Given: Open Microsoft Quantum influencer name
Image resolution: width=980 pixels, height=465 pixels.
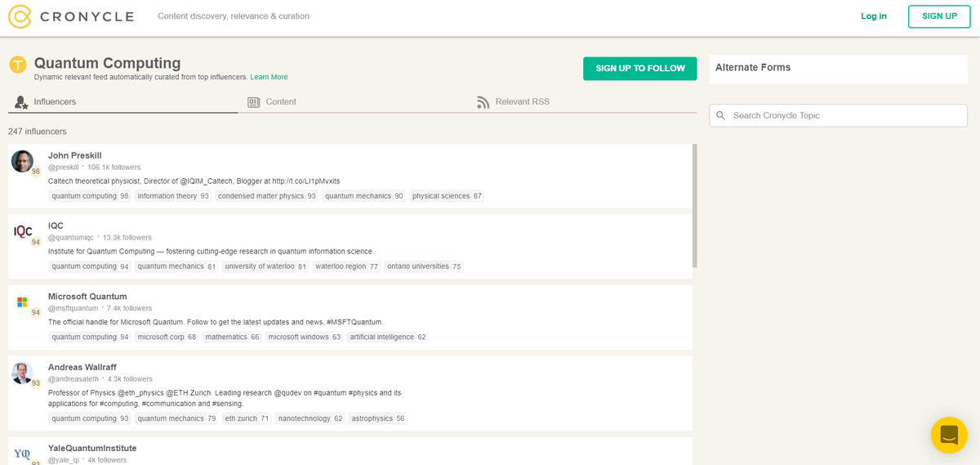Looking at the screenshot, I should coord(87,296).
